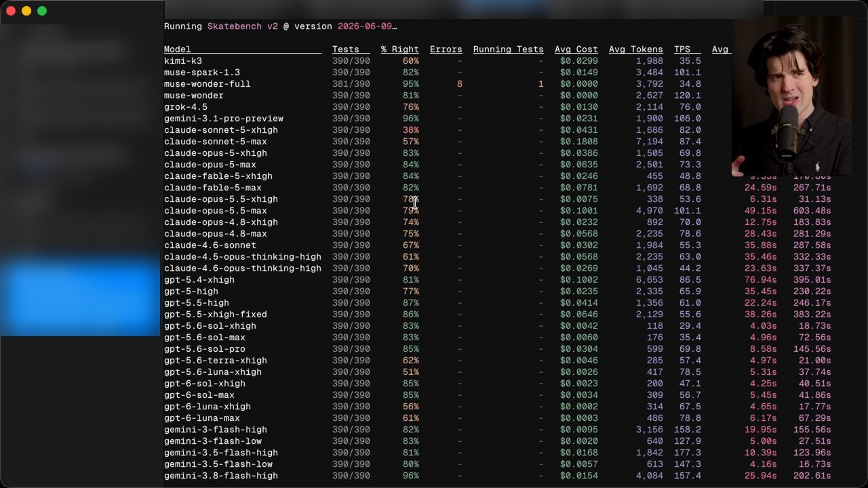Click the 177.3 TPS value for gemini-3.5-flash-high
This screenshot has width=868, height=488.
[688, 453]
